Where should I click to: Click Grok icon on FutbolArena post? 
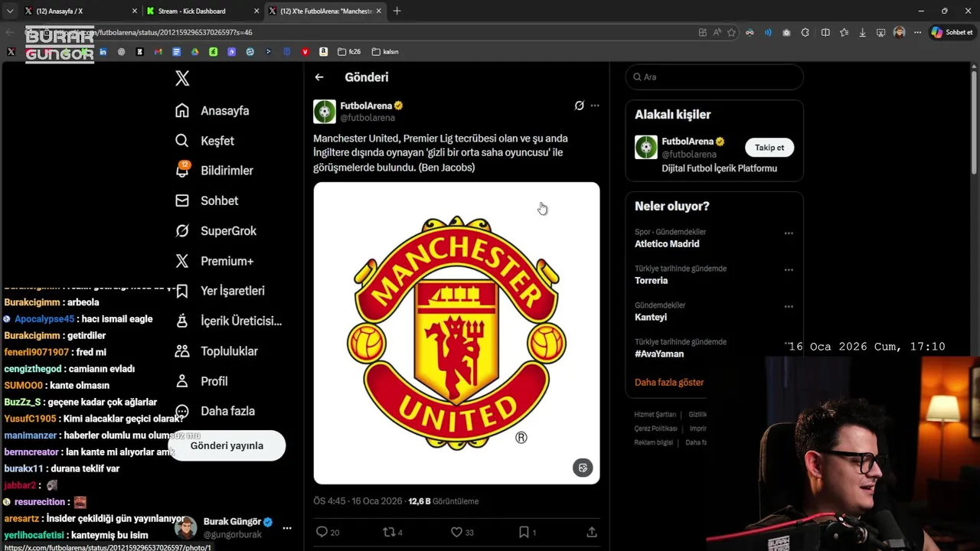580,106
